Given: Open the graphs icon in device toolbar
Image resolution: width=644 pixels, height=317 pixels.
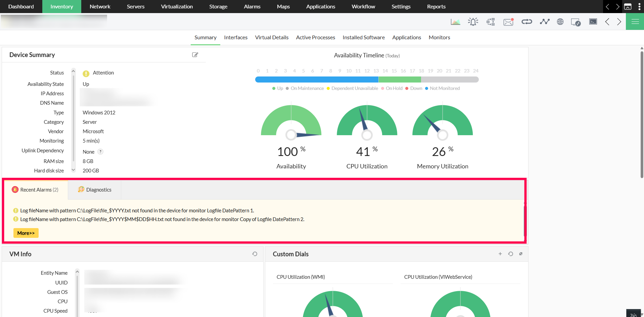Looking at the screenshot, I should (x=455, y=22).
